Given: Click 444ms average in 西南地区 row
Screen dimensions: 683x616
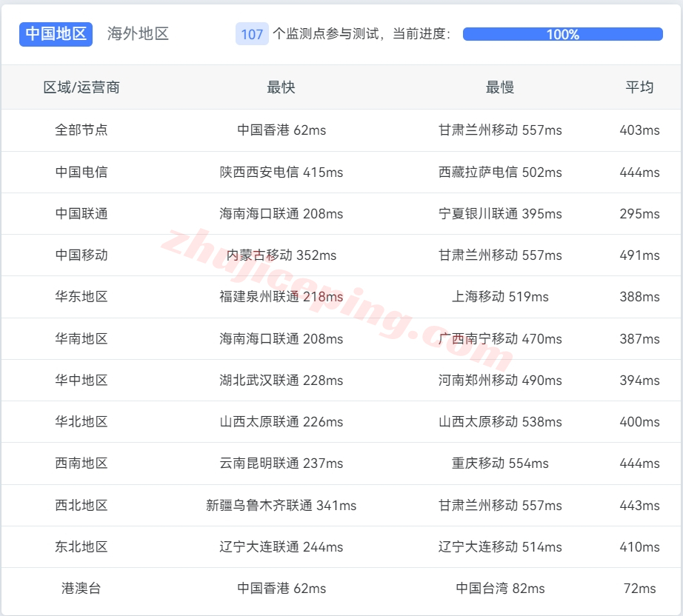Looking at the screenshot, I should (x=639, y=463).
